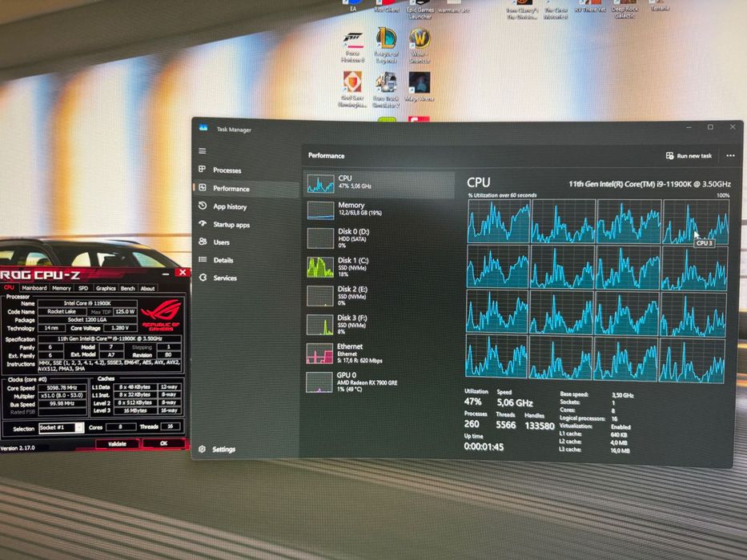This screenshot has height=560, width=747.
Task: Click the first logical processor graph
Action: coord(499,221)
